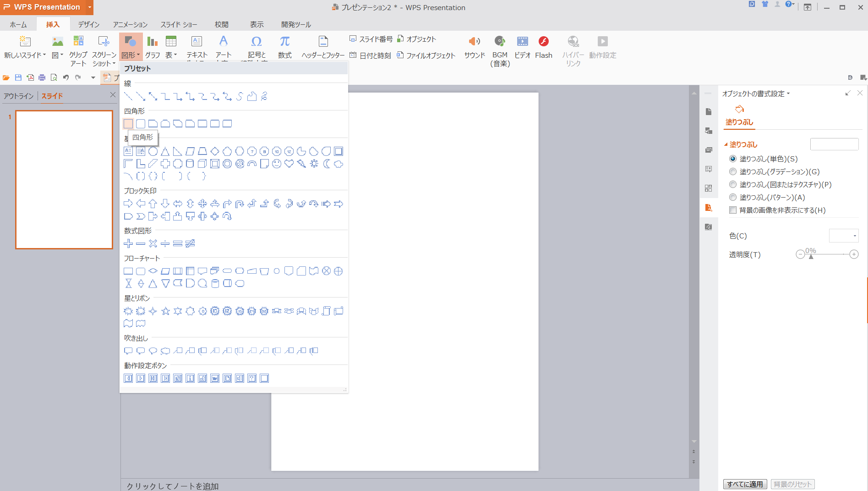Open the quick access toolbar customize arrow

(93, 77)
